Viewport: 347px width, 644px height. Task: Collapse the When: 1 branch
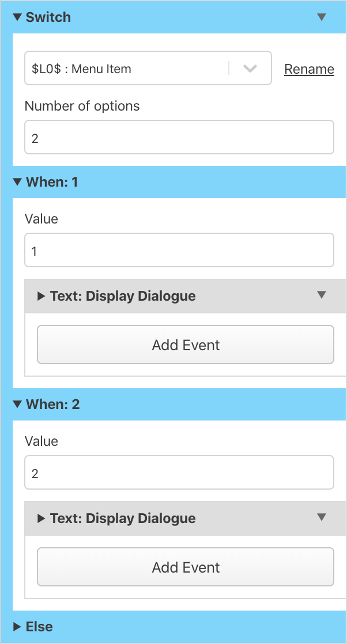[x=16, y=181]
